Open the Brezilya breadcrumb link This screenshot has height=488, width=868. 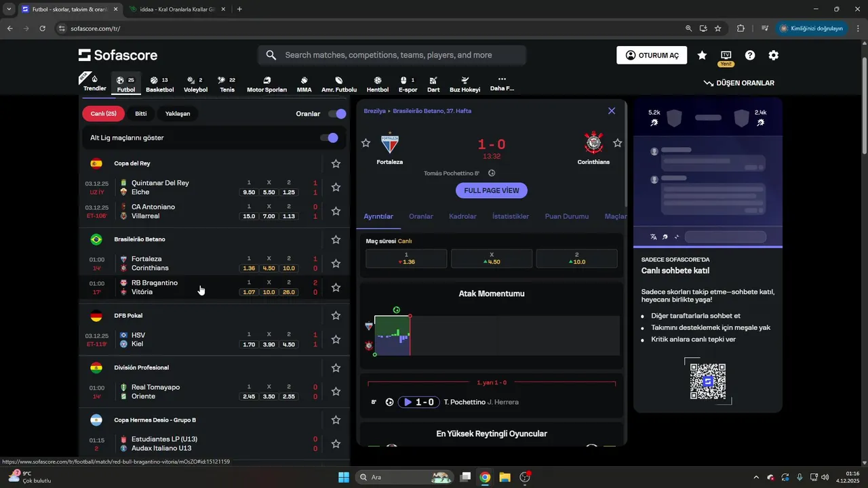coord(374,110)
